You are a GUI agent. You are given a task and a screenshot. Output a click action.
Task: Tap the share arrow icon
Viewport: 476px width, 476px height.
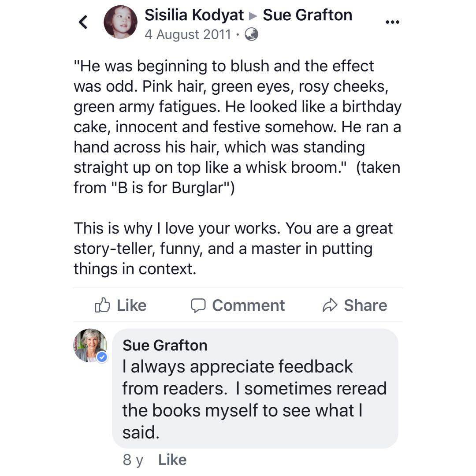(330, 305)
